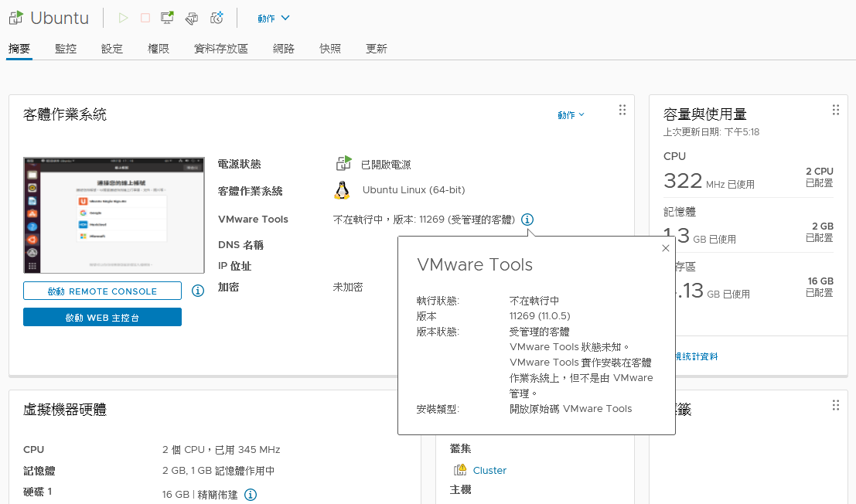This screenshot has height=504, width=856.
Task: Click the info icon beside 啟動 REMOTE CONSOLE
Action: [x=198, y=291]
